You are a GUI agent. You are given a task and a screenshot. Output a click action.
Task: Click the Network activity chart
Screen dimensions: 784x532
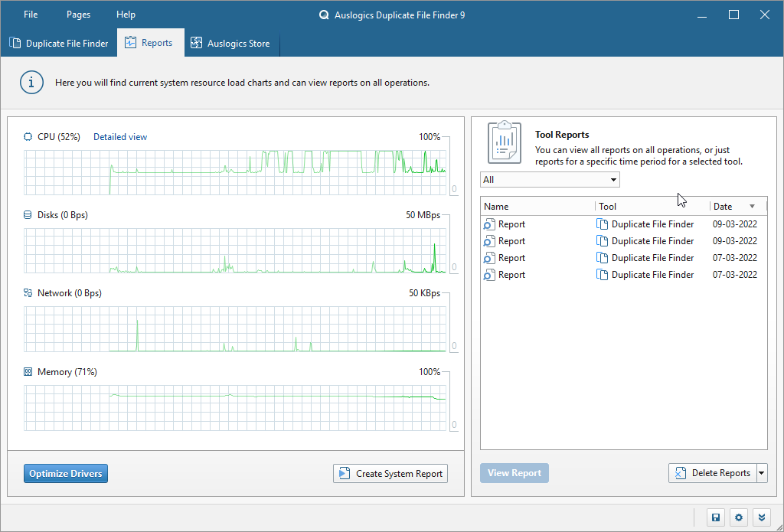235,329
